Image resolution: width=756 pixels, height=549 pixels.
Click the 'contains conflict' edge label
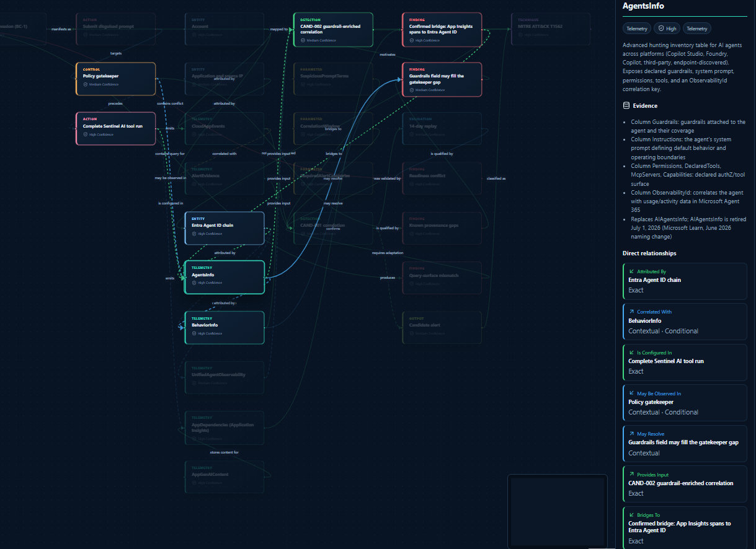[x=170, y=103]
